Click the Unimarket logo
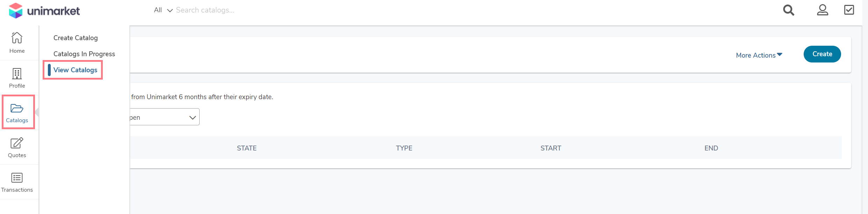Image resolution: width=868 pixels, height=214 pixels. tap(44, 11)
